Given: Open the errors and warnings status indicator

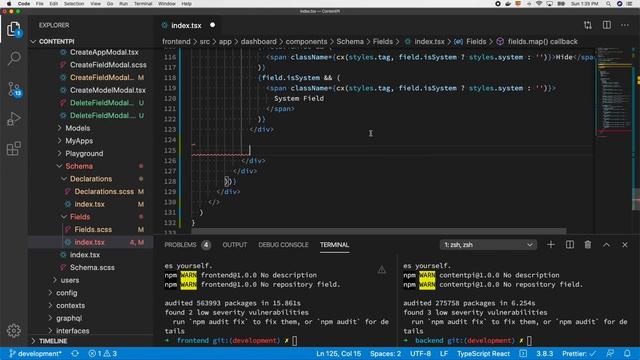Looking at the screenshot, I should pyautogui.click(x=103, y=353).
